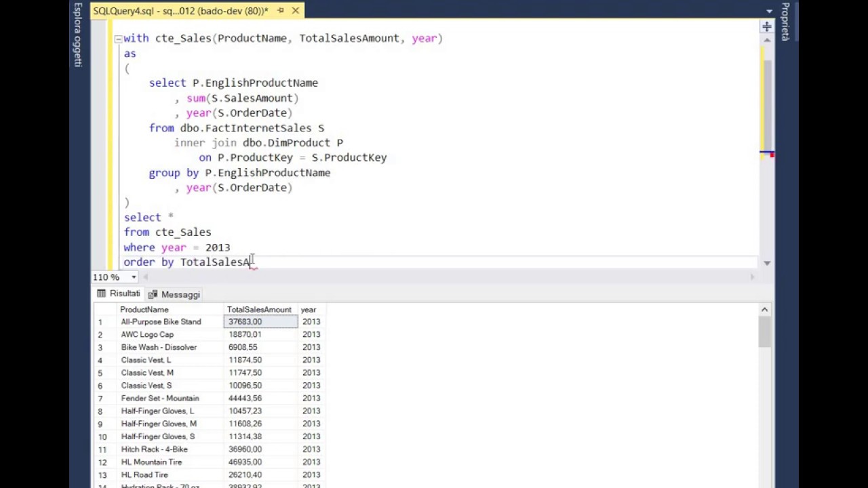This screenshot has width=868, height=488.
Task: Click 'from cte_Sales' line in editor
Action: 167,232
